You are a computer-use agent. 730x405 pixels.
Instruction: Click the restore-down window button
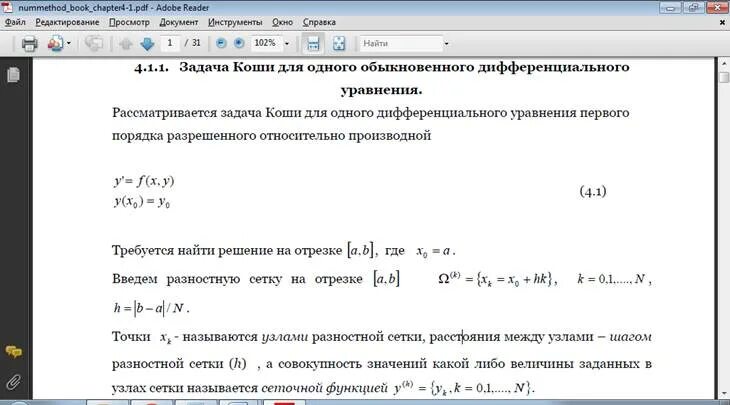(x=693, y=7)
